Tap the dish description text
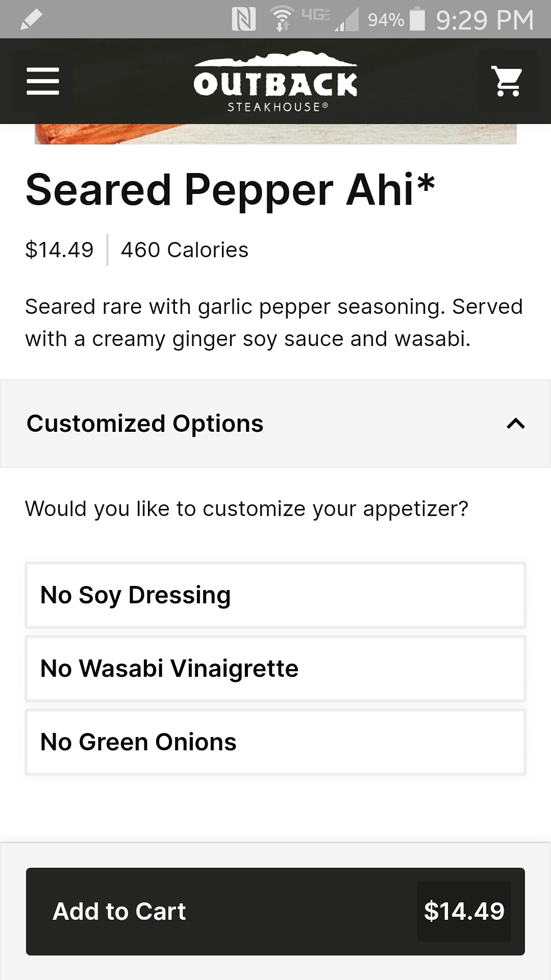551x980 pixels. [274, 323]
